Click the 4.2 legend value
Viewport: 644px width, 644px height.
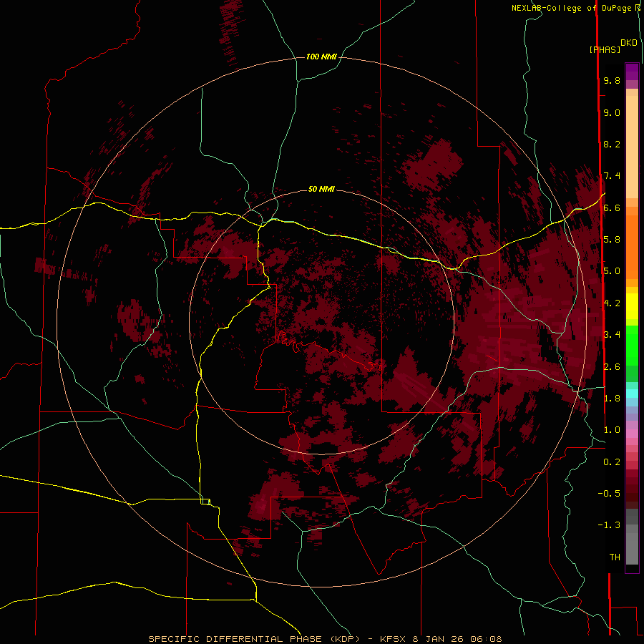612,303
